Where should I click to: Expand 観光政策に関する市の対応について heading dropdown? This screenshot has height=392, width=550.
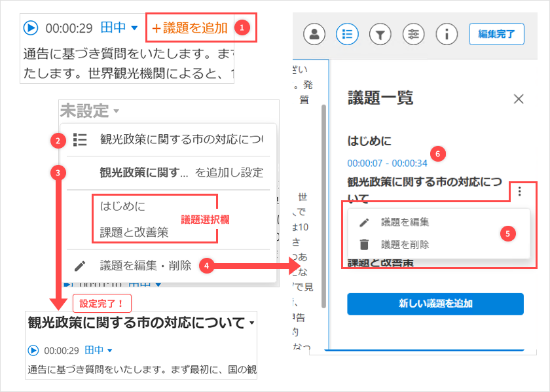click(252, 323)
